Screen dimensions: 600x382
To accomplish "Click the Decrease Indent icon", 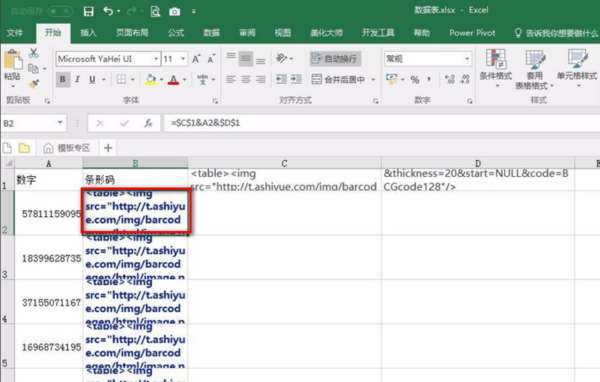I will point(281,80).
